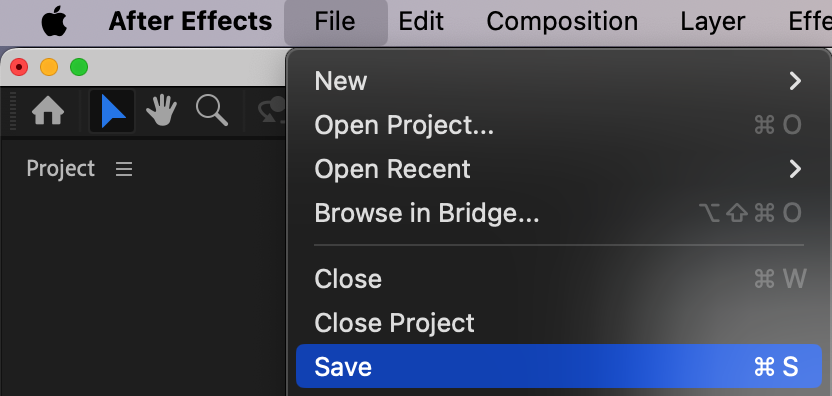Switch to the Project panel tab
Image resolution: width=832 pixels, height=396 pixels.
point(60,169)
